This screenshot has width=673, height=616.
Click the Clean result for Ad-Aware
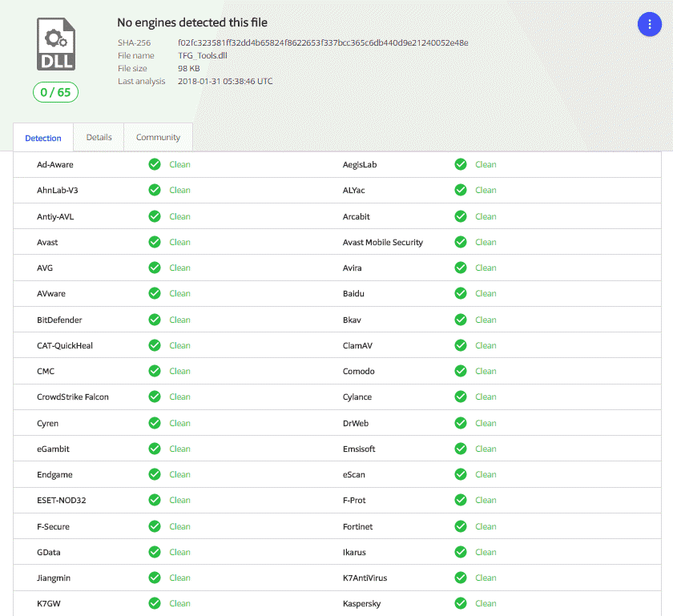(179, 165)
